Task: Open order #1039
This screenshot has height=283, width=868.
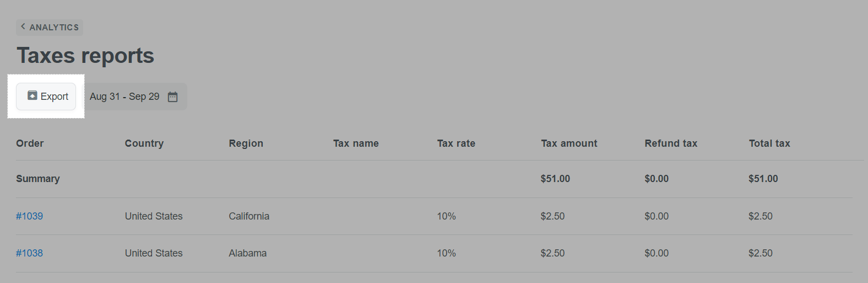Action: coord(29,216)
